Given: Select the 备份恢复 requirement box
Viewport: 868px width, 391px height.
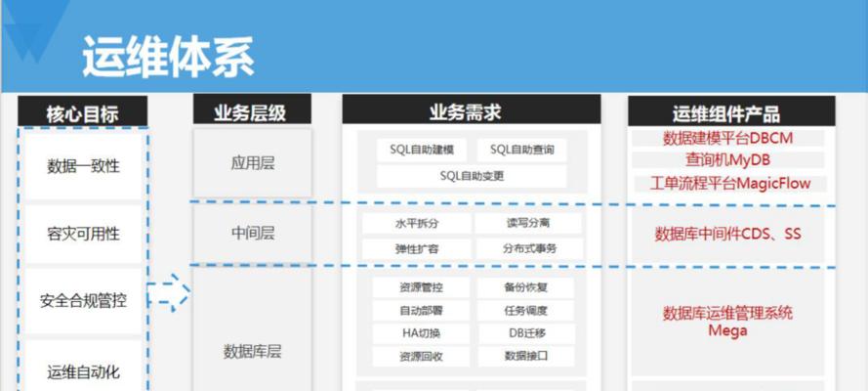Looking at the screenshot, I should click(x=526, y=288).
